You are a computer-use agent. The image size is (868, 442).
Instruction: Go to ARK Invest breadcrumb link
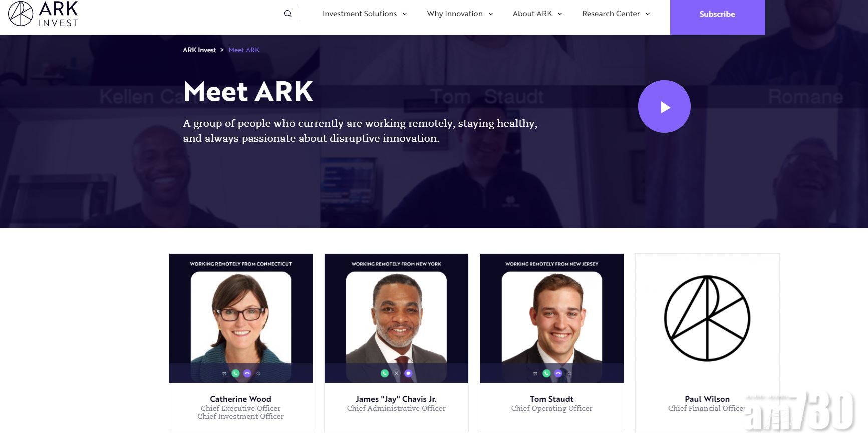point(199,50)
